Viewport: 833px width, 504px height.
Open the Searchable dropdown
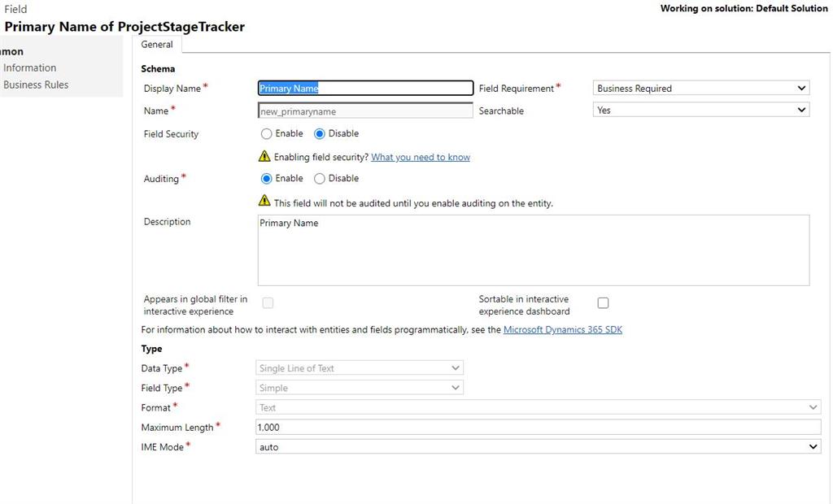pos(700,110)
